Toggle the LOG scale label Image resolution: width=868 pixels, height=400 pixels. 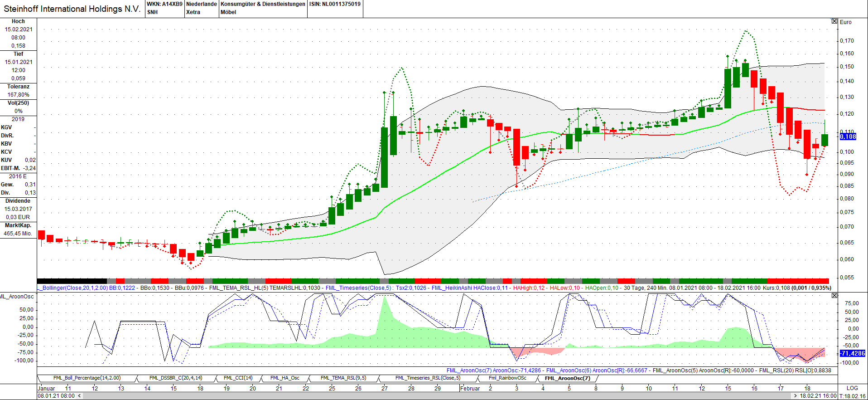coord(852,388)
